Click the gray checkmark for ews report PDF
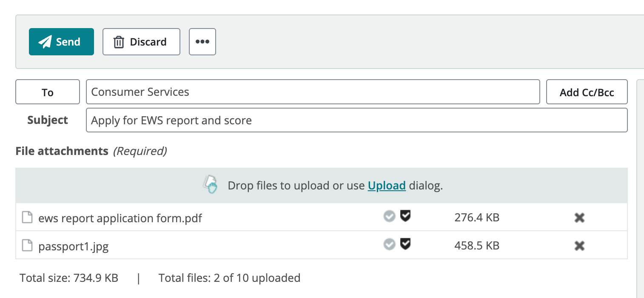Viewport: 644px width, 298px height. (389, 217)
